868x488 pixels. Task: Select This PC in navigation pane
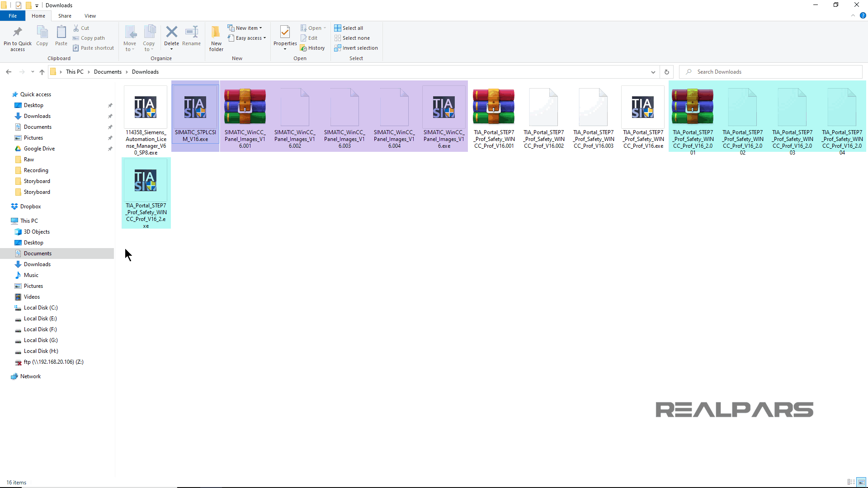(29, 221)
